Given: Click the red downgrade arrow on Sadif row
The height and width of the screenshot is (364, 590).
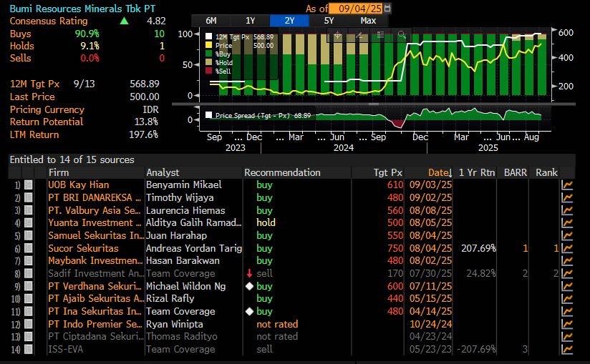Looking at the screenshot, I should [x=249, y=273].
